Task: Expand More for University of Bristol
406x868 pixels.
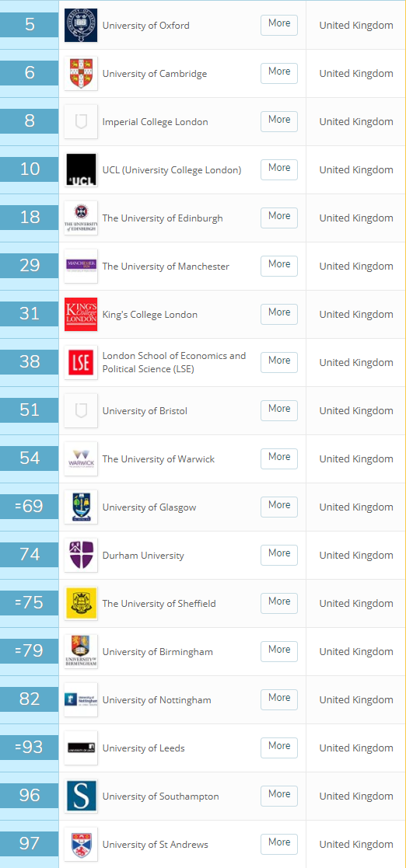Action: [x=279, y=410]
